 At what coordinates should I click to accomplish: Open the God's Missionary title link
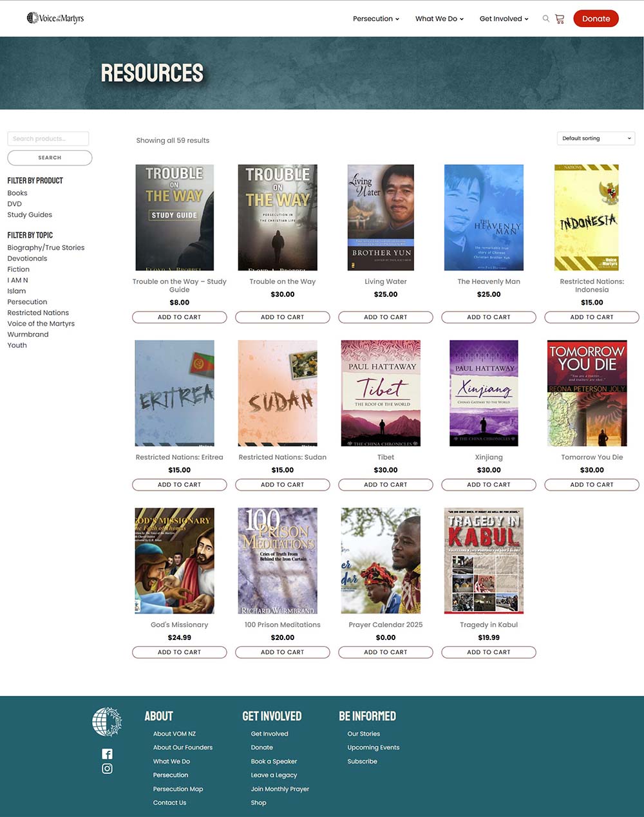coord(180,625)
